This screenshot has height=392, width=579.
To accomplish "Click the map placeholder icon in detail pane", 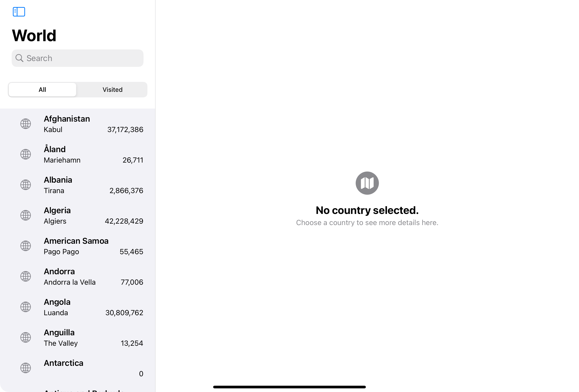I will tap(367, 183).
